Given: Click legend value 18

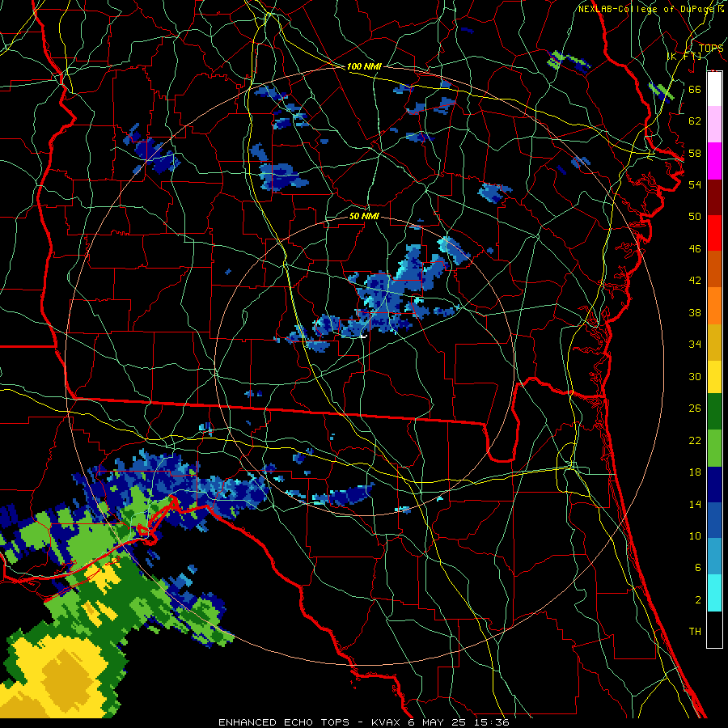Looking at the screenshot, I should pos(695,472).
